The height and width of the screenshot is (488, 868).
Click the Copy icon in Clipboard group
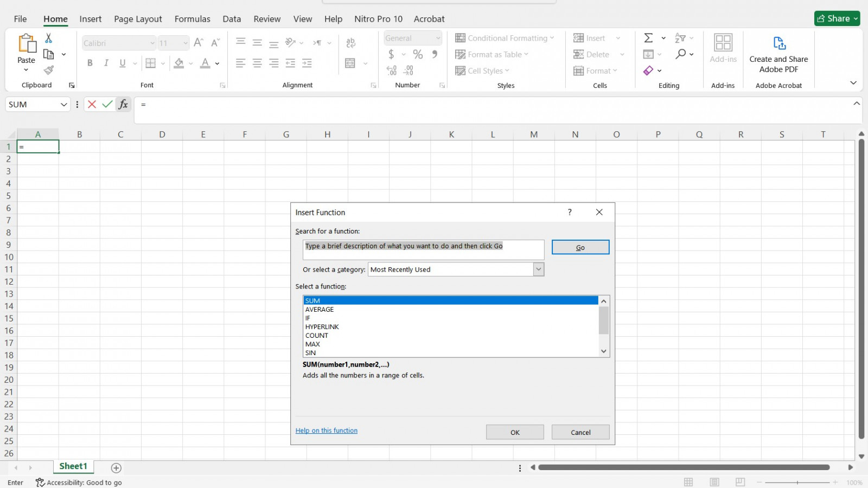click(49, 54)
